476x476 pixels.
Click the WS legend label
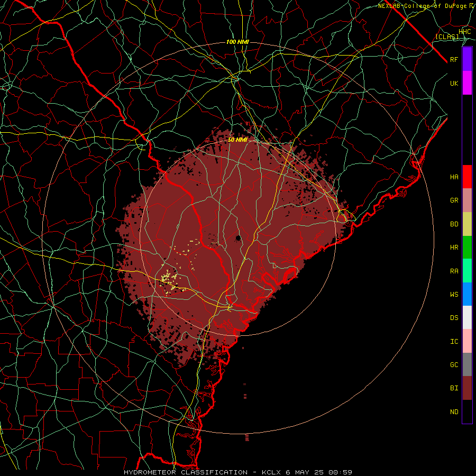coord(454,294)
